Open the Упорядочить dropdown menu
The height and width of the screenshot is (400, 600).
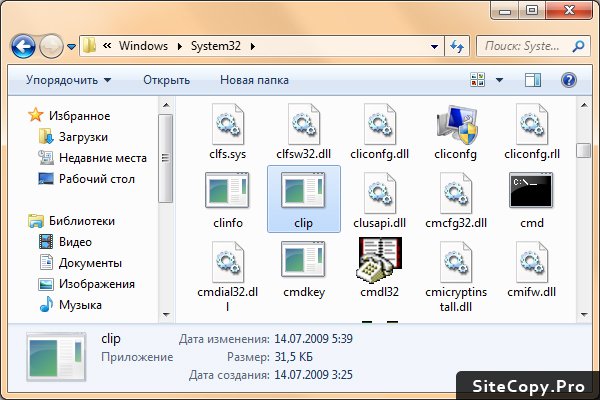68,80
